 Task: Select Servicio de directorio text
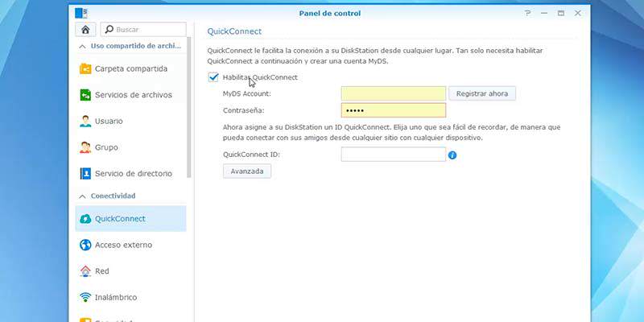(134, 173)
